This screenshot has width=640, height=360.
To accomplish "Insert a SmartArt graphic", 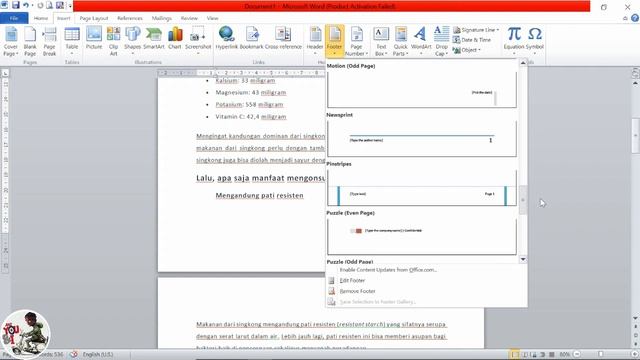I will pyautogui.click(x=154, y=39).
